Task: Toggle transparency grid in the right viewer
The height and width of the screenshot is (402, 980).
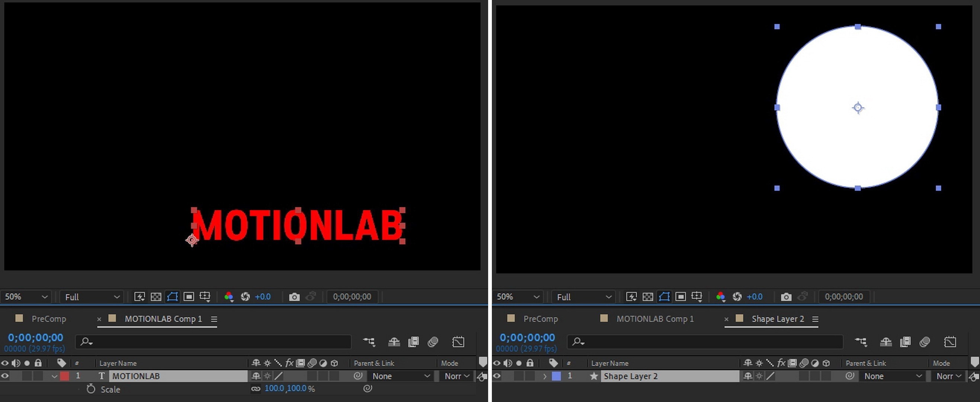Action: pyautogui.click(x=647, y=297)
